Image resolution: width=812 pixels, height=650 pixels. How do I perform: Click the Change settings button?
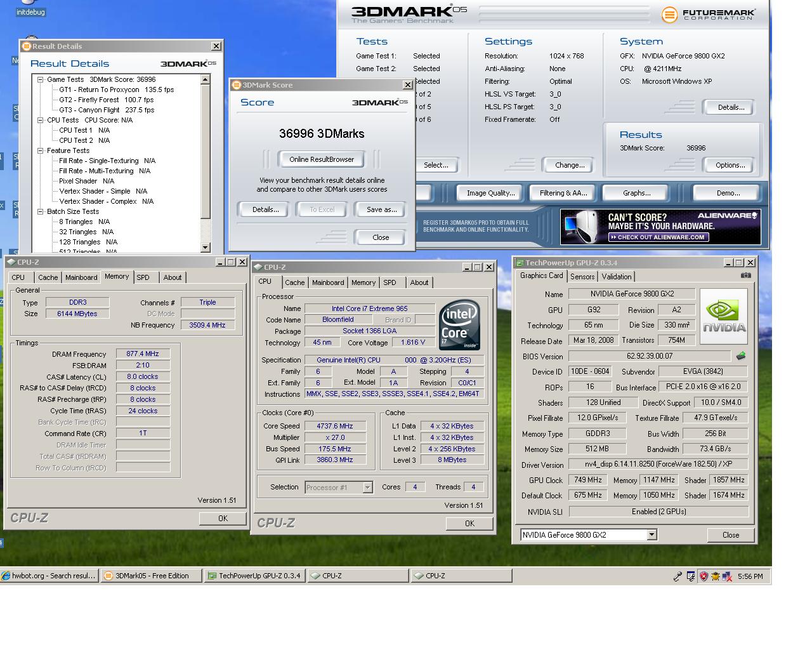[570, 165]
